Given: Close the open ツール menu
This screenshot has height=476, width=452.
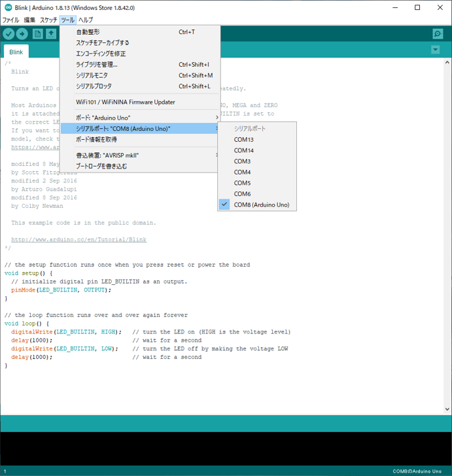Looking at the screenshot, I should coord(68,20).
